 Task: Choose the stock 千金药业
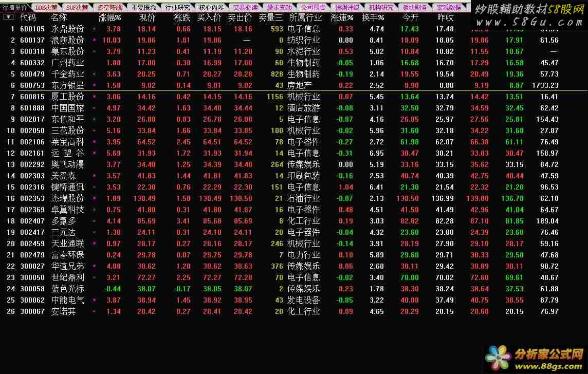pos(67,74)
